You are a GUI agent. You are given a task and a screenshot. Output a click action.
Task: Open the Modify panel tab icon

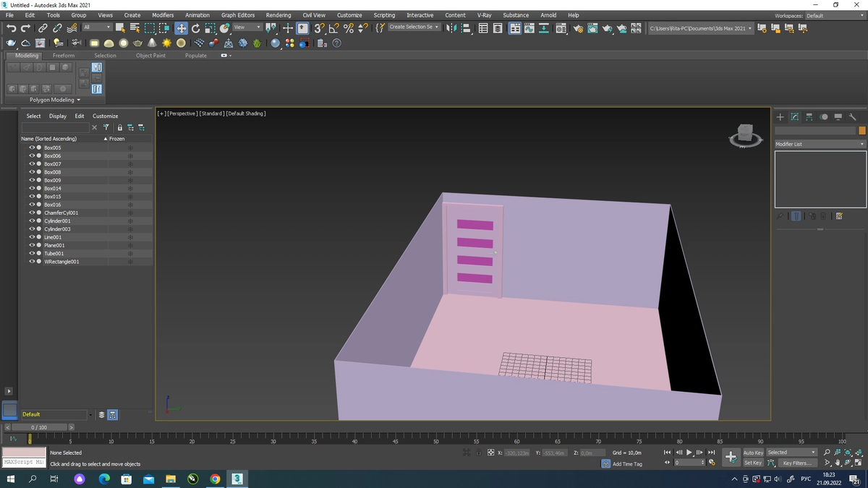click(x=794, y=116)
